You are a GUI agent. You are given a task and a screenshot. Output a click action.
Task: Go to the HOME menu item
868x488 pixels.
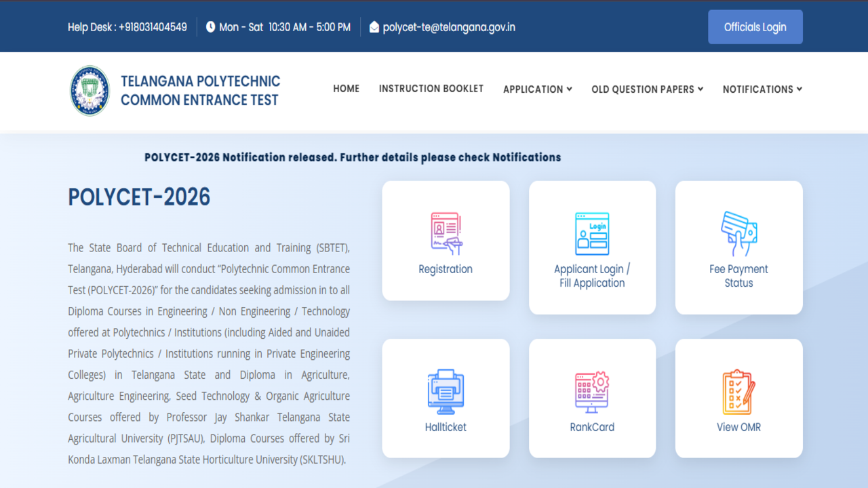coord(346,89)
